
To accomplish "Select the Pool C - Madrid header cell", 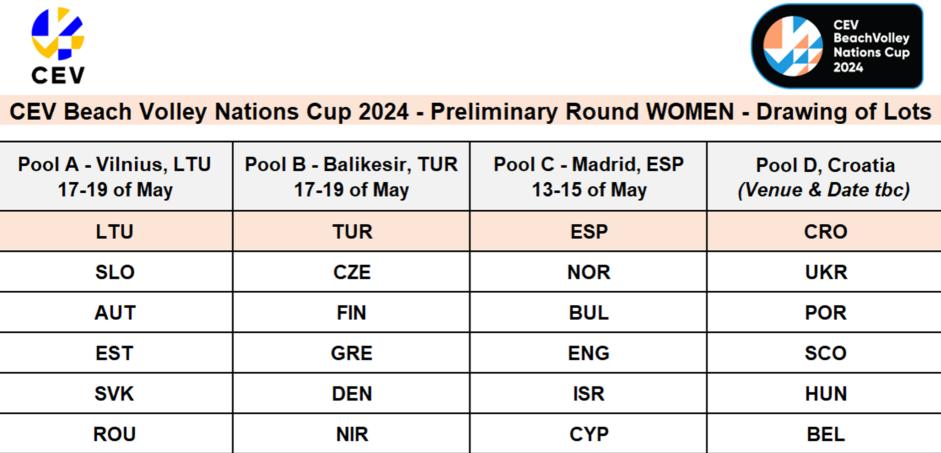I will (x=588, y=177).
